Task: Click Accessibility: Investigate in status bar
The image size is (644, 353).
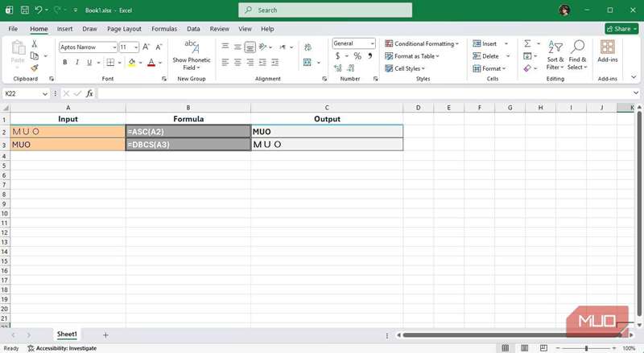Action: (62, 348)
